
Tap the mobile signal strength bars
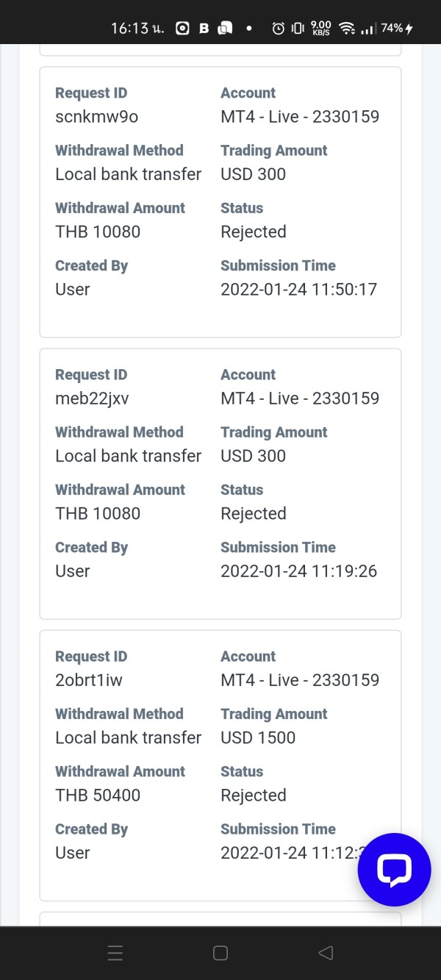367,29
